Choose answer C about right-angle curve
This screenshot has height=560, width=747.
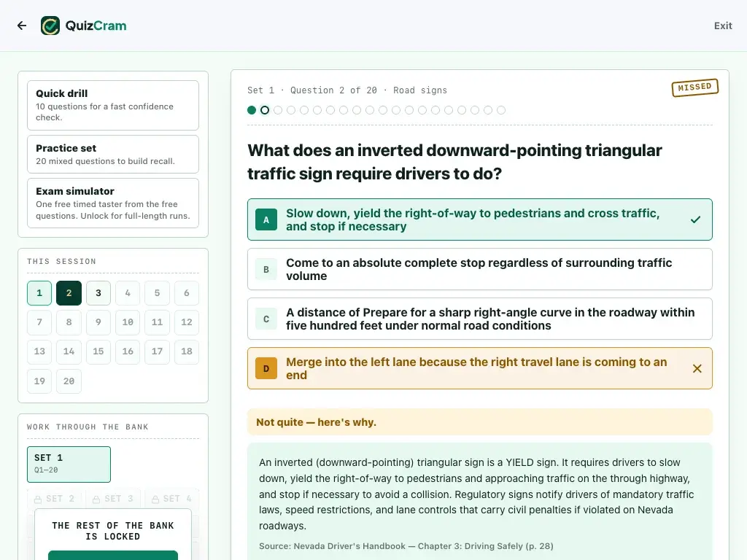[x=480, y=319]
